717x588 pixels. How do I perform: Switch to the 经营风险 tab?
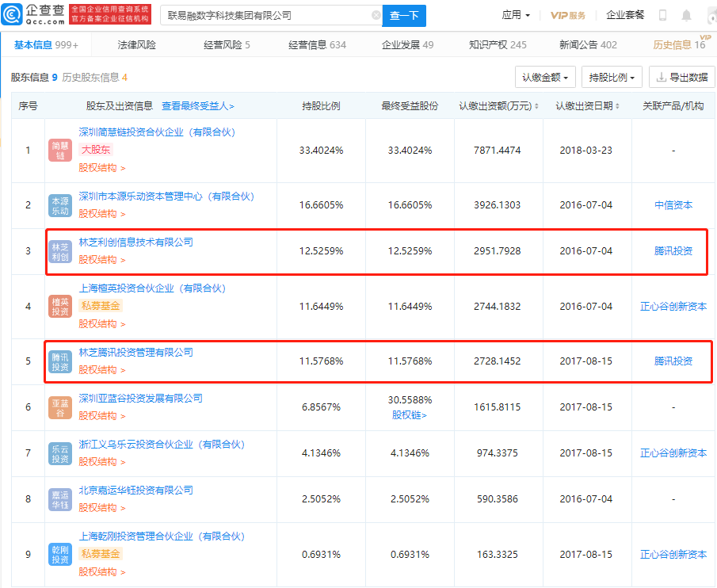227,45
